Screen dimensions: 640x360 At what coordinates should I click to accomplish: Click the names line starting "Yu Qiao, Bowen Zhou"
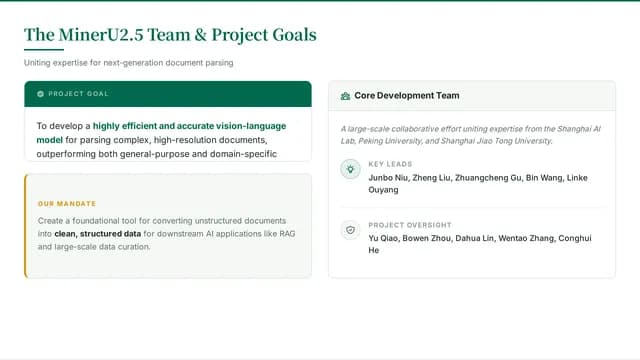coord(480,238)
